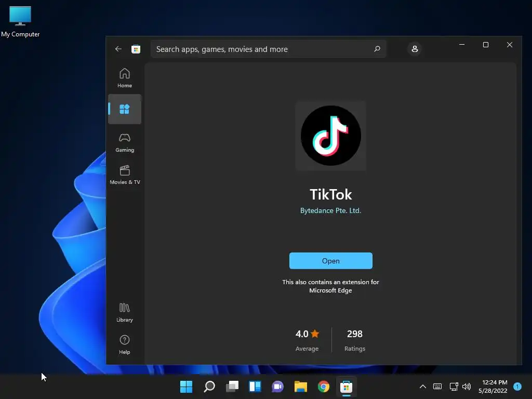Click the 4.0 Average star rating

[x=307, y=340]
